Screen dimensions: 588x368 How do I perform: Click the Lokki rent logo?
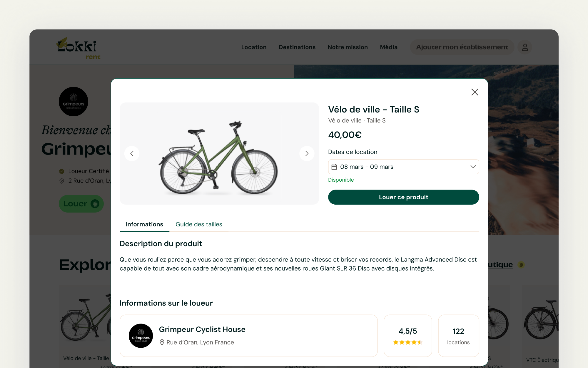coord(78,48)
